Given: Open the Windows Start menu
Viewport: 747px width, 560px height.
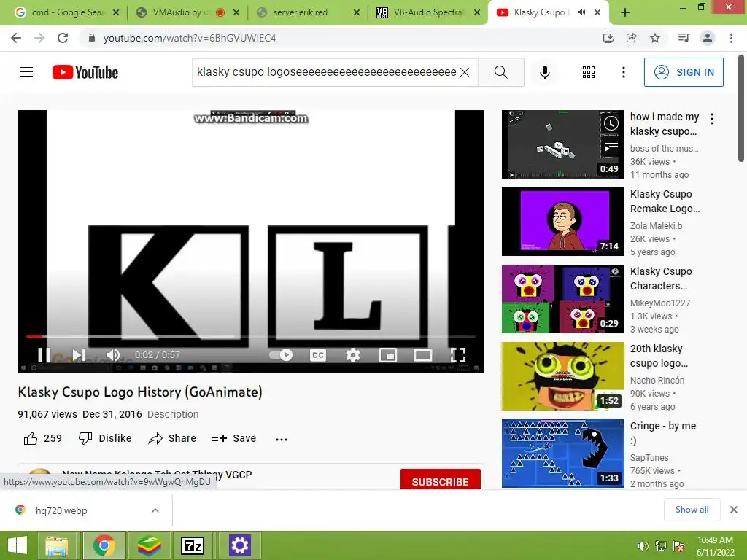Looking at the screenshot, I should pos(18,545).
